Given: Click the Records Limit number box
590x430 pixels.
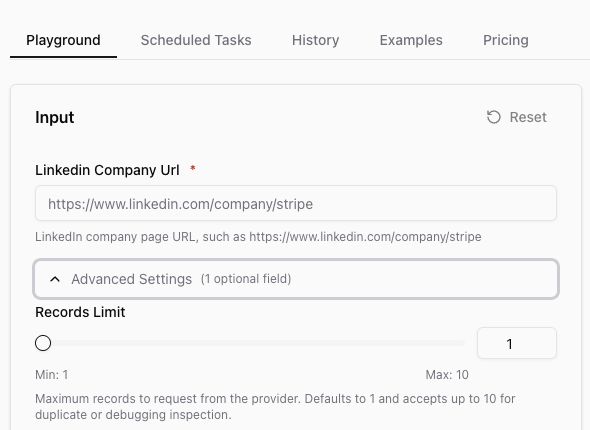Looking at the screenshot, I should [x=517, y=343].
